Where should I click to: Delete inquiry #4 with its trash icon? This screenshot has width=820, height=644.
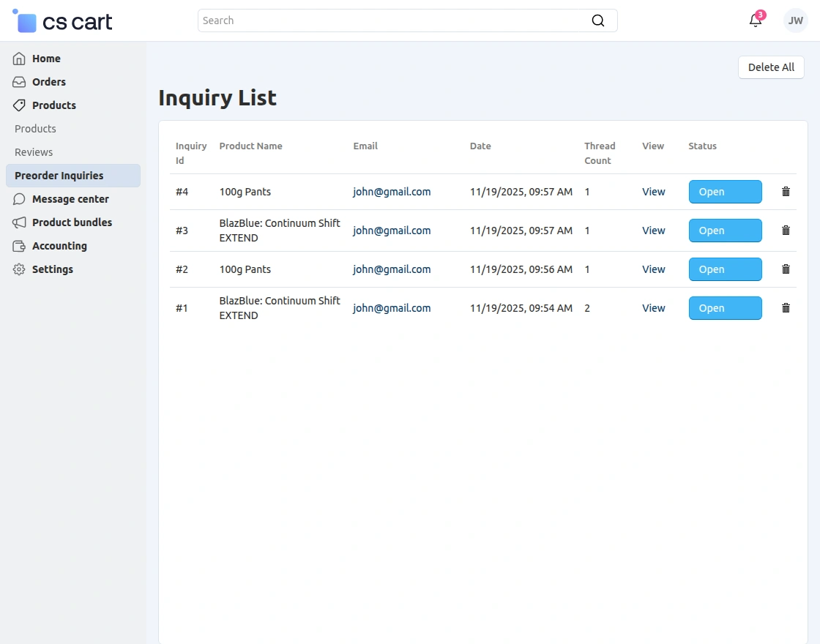(x=786, y=192)
